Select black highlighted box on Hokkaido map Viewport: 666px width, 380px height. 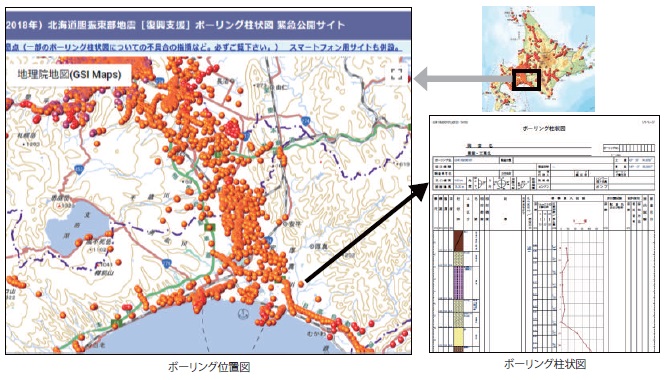526,80
